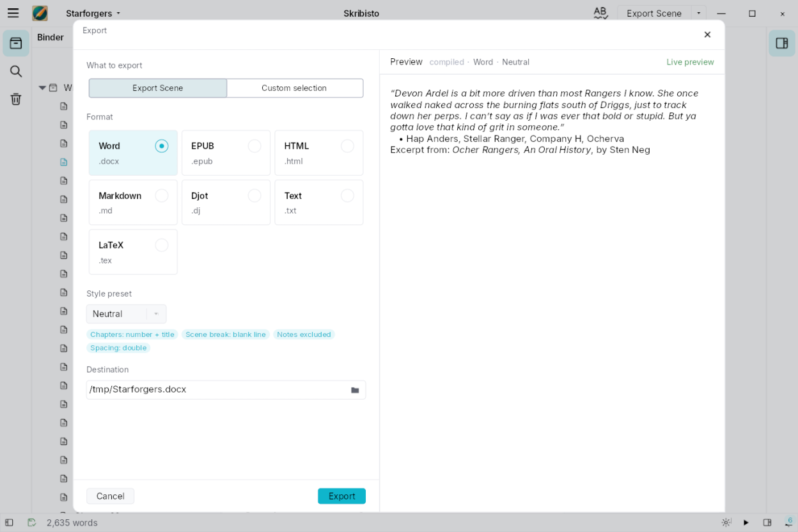Screen dimensions: 798x532
Task: Open the hamburger main menu
Action: tap(13, 13)
